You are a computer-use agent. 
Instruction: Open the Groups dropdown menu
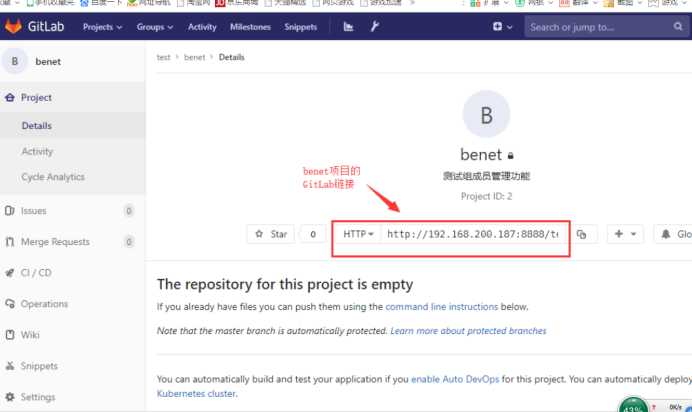154,27
